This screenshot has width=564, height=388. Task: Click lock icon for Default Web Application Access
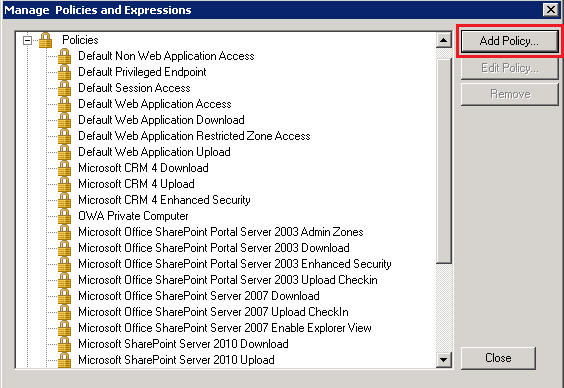click(64, 104)
